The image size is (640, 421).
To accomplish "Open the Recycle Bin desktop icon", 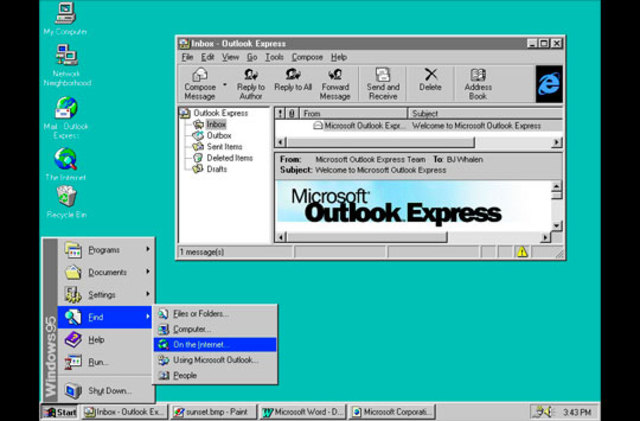I will 67,202.
